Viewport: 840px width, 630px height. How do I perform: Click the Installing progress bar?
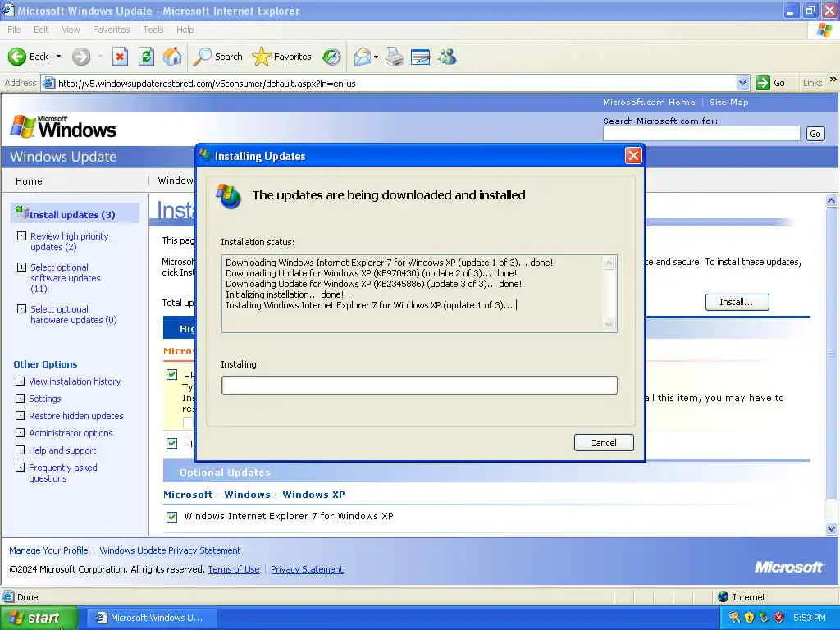pos(419,386)
